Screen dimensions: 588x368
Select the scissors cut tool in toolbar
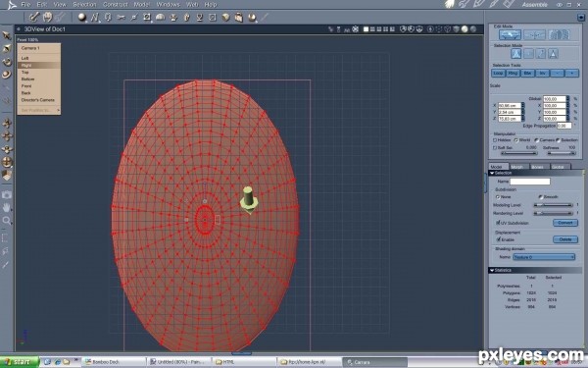coord(121,17)
